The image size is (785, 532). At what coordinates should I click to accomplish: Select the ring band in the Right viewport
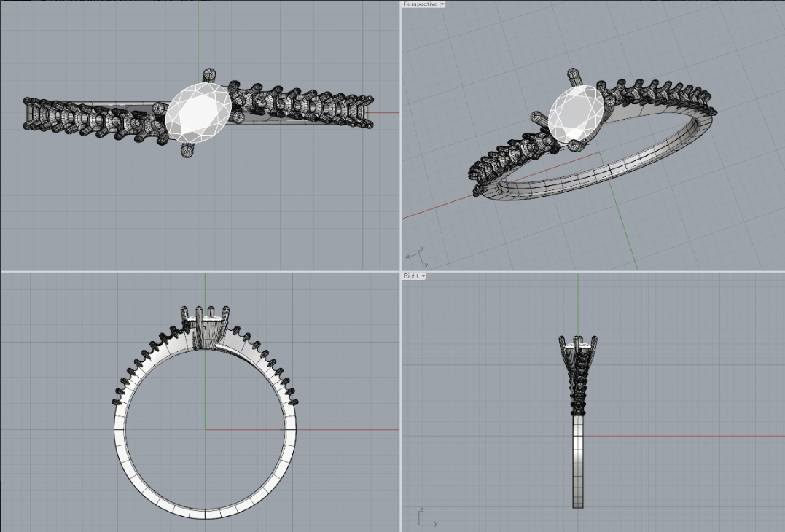pos(578,463)
